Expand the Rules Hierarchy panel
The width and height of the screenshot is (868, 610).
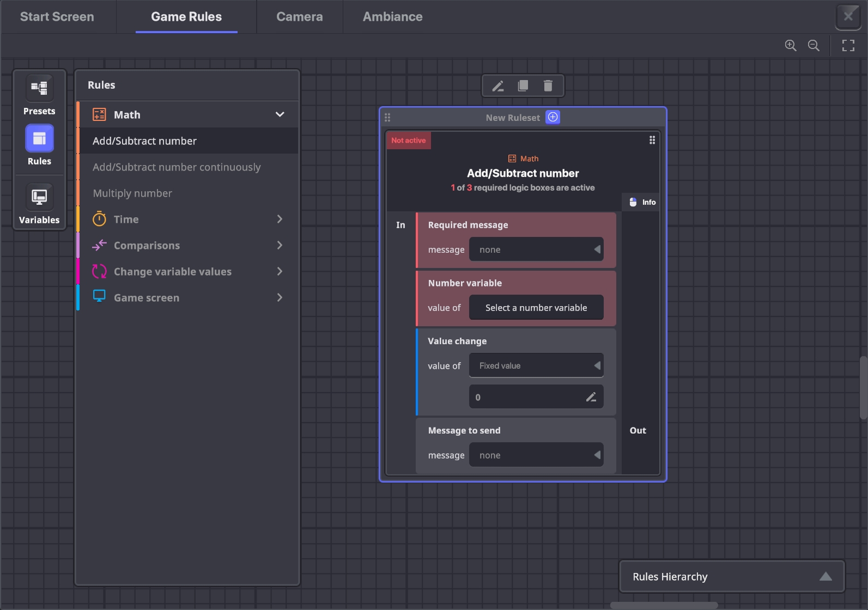pos(825,577)
